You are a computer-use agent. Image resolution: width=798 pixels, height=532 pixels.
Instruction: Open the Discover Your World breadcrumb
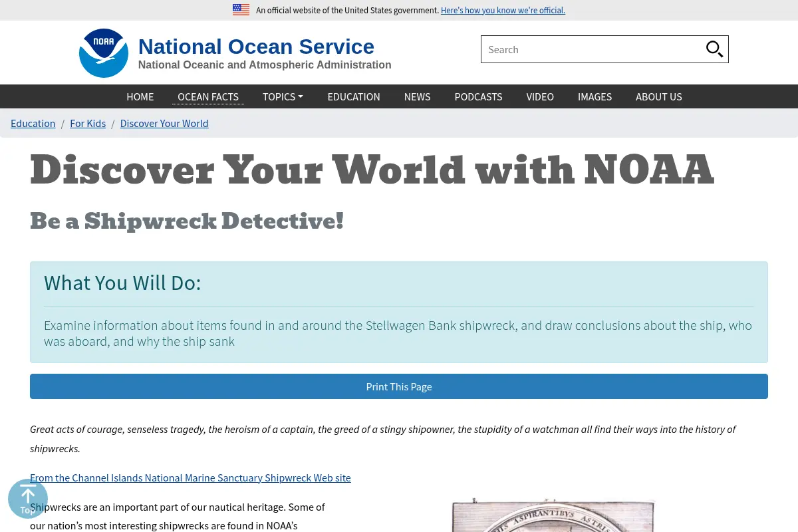click(164, 123)
